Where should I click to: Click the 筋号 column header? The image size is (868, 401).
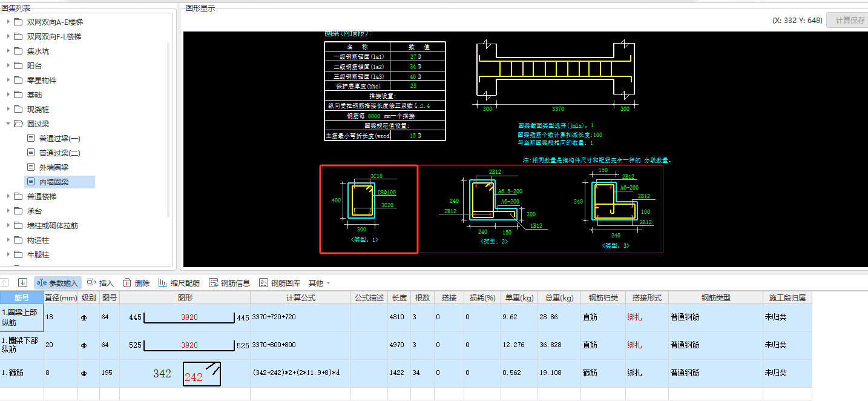point(22,298)
